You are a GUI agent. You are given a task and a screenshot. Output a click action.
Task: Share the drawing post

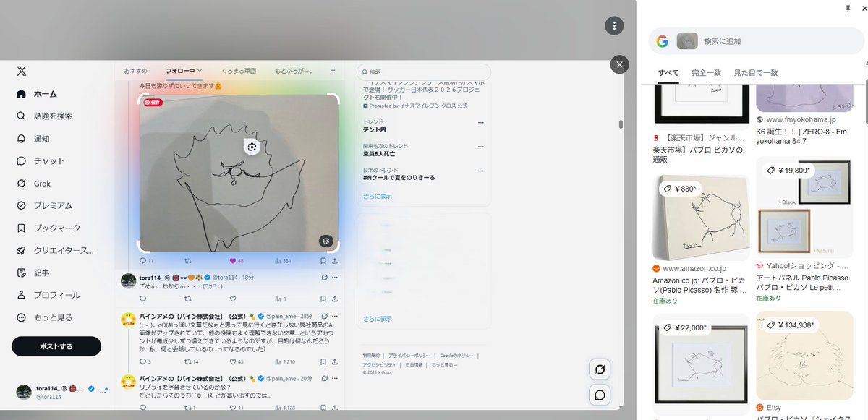coord(336,261)
